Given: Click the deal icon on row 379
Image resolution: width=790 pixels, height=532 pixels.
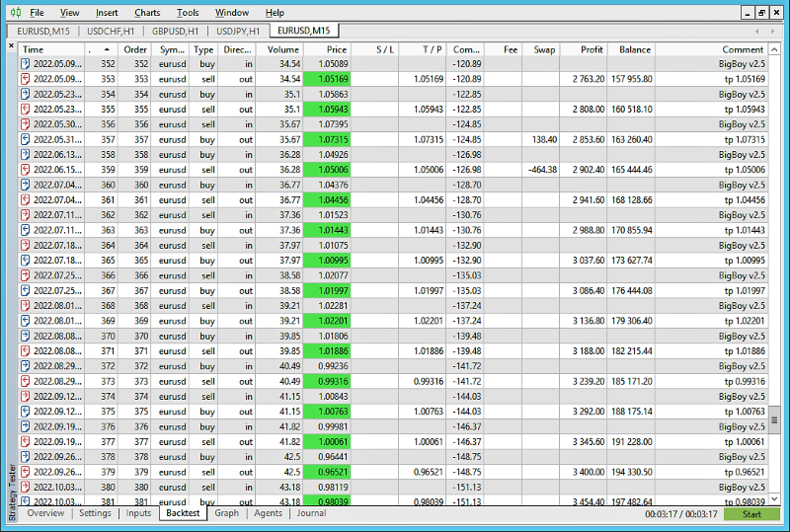Looking at the screenshot, I should [26, 472].
